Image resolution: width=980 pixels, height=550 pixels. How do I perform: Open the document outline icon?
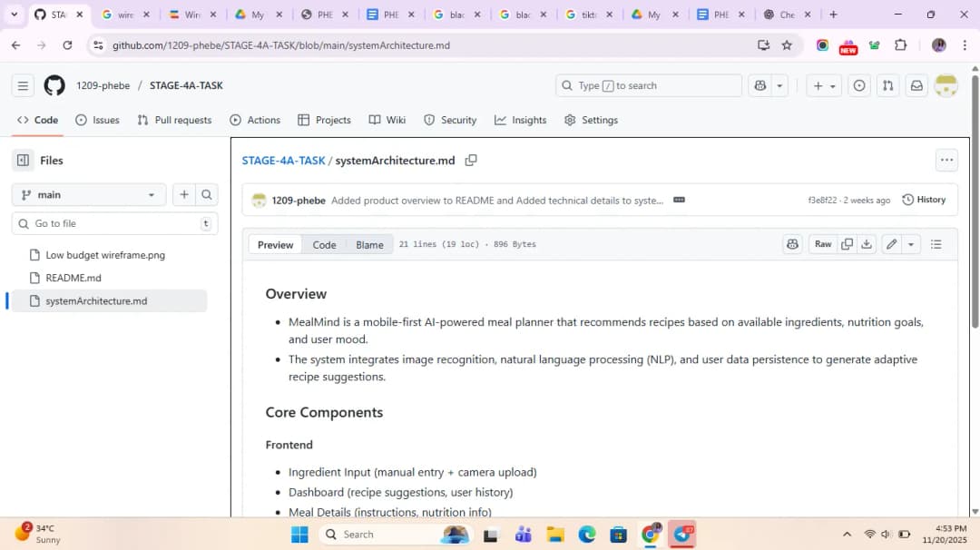click(936, 244)
